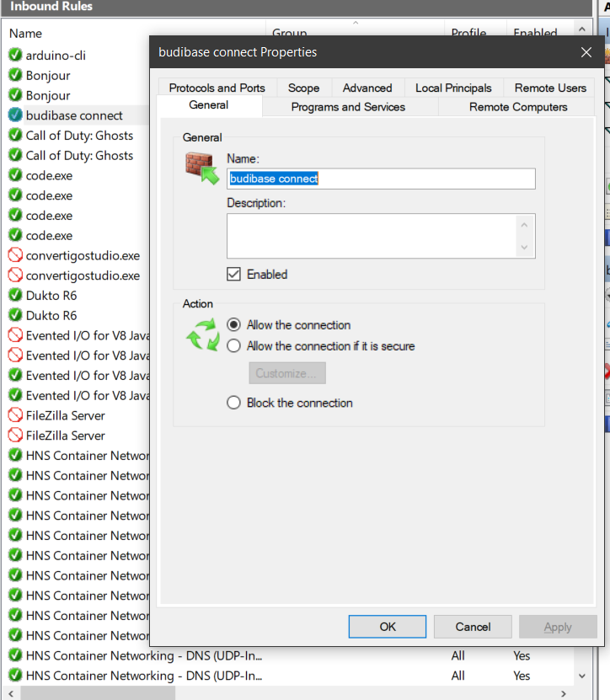Open Programs and Services tab

(348, 107)
